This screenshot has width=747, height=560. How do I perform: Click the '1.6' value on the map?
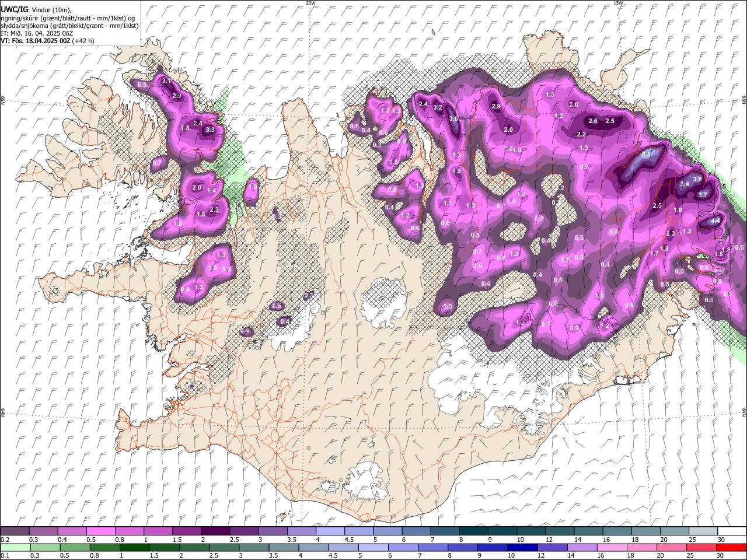[x=201, y=214]
